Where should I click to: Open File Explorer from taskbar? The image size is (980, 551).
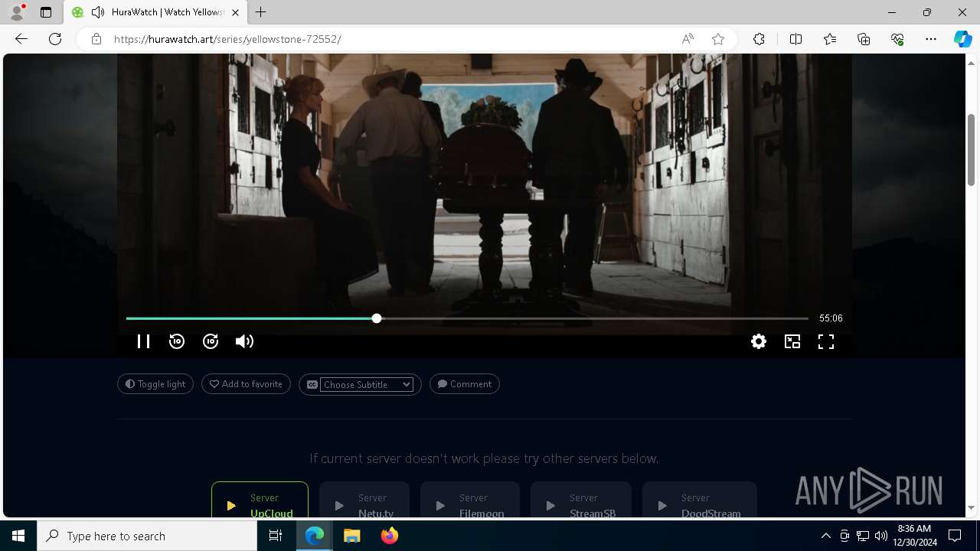(352, 536)
